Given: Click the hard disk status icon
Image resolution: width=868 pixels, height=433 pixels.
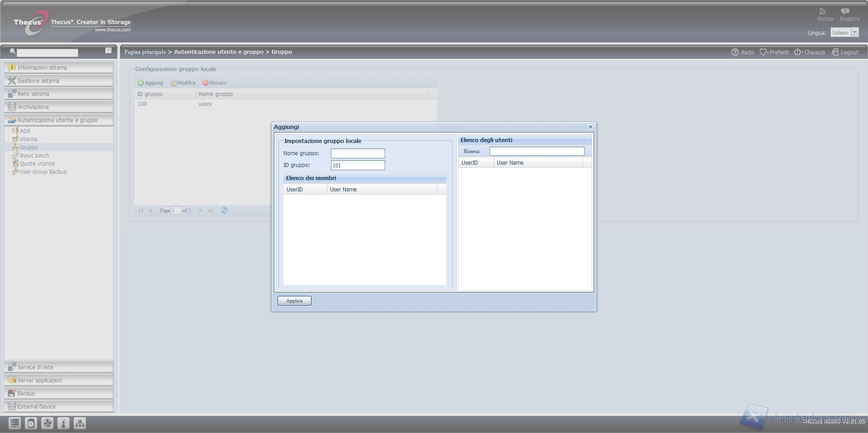Looking at the screenshot, I should [31, 423].
